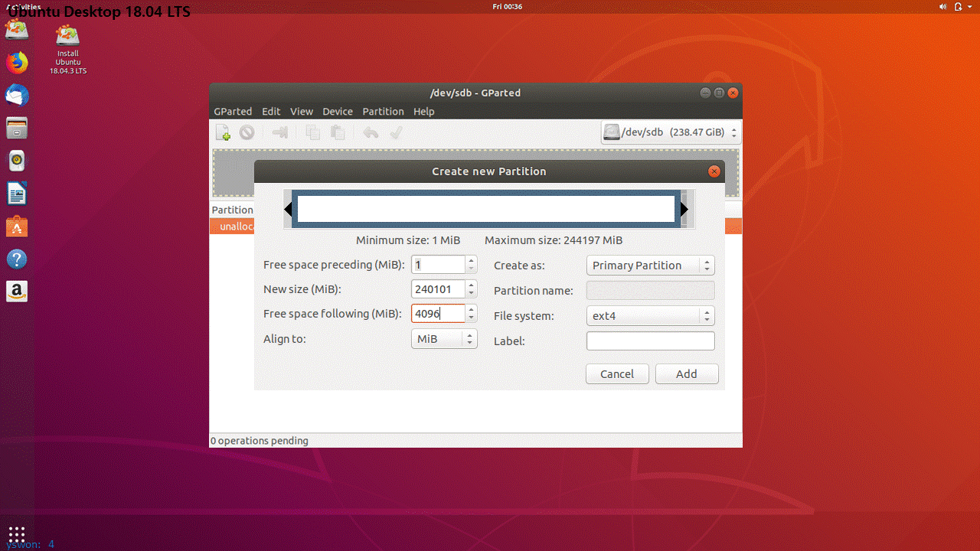Click the Copy partition toolbar icon in GParted
Screen dimensions: 980x551
313,132
